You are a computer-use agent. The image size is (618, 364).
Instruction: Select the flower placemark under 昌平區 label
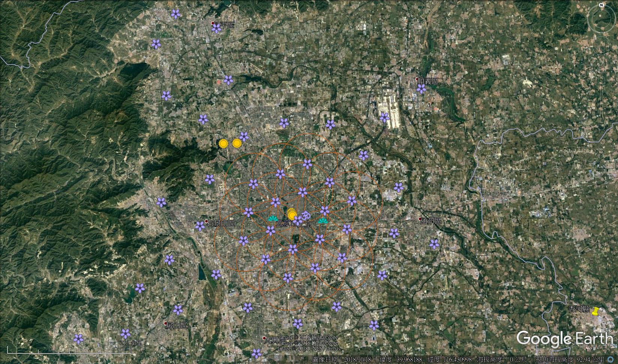(x=216, y=28)
